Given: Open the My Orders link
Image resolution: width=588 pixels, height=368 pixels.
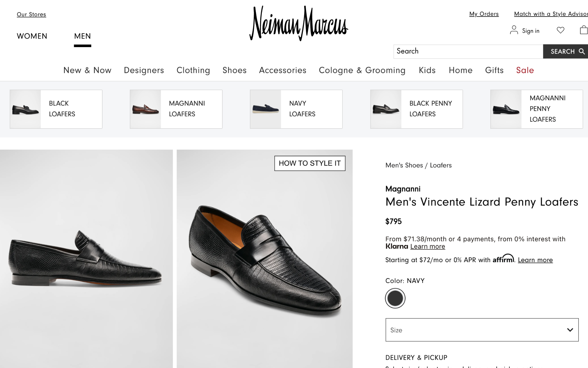Looking at the screenshot, I should click(484, 14).
